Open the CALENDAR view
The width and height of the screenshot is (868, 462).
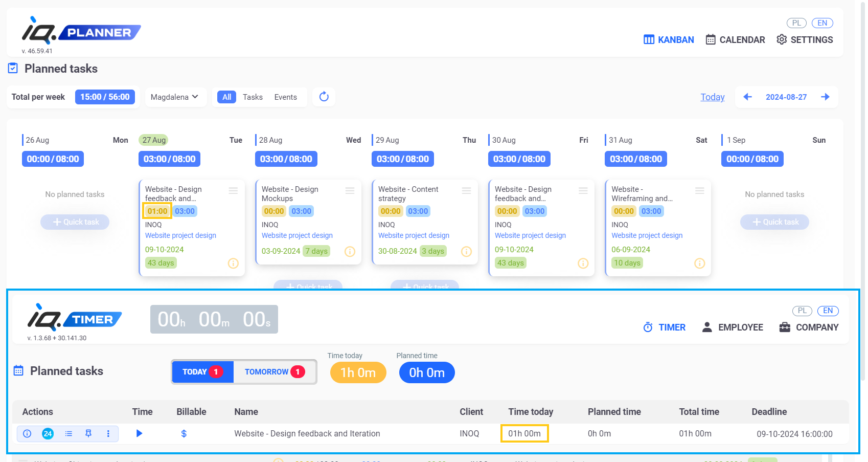coord(735,40)
